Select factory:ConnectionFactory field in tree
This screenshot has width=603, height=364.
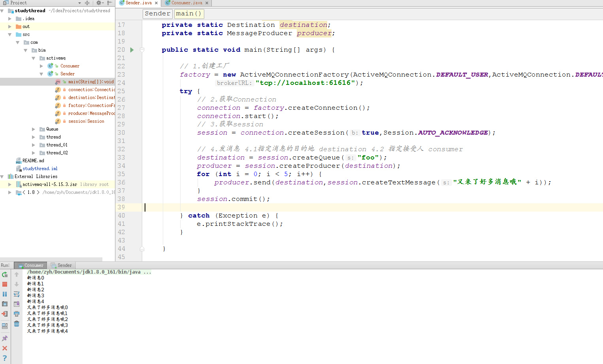click(x=92, y=105)
